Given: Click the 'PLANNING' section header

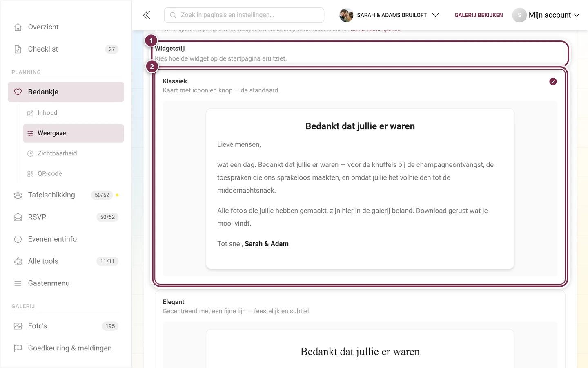Looking at the screenshot, I should click(x=26, y=72).
